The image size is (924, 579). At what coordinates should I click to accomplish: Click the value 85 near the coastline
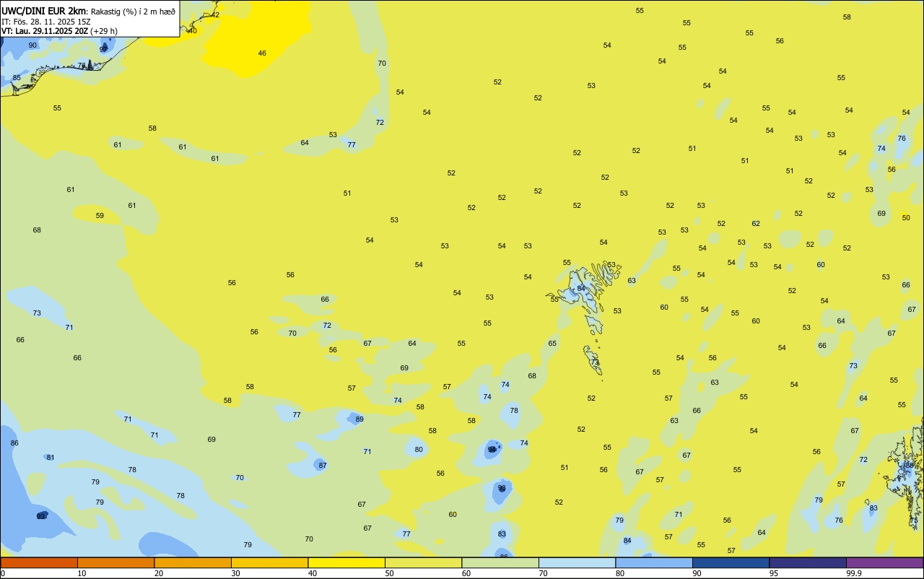pos(17,78)
